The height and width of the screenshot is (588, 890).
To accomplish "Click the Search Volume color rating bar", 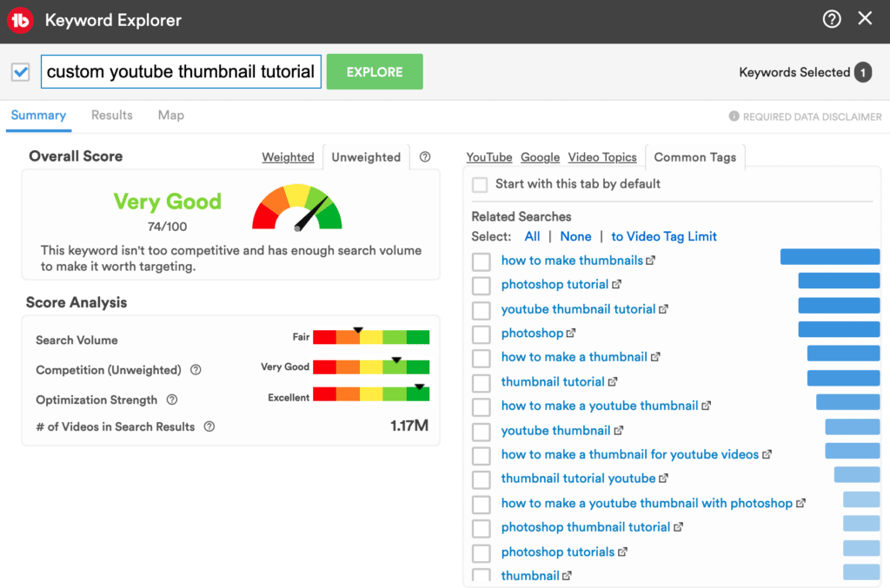I will pos(371,337).
